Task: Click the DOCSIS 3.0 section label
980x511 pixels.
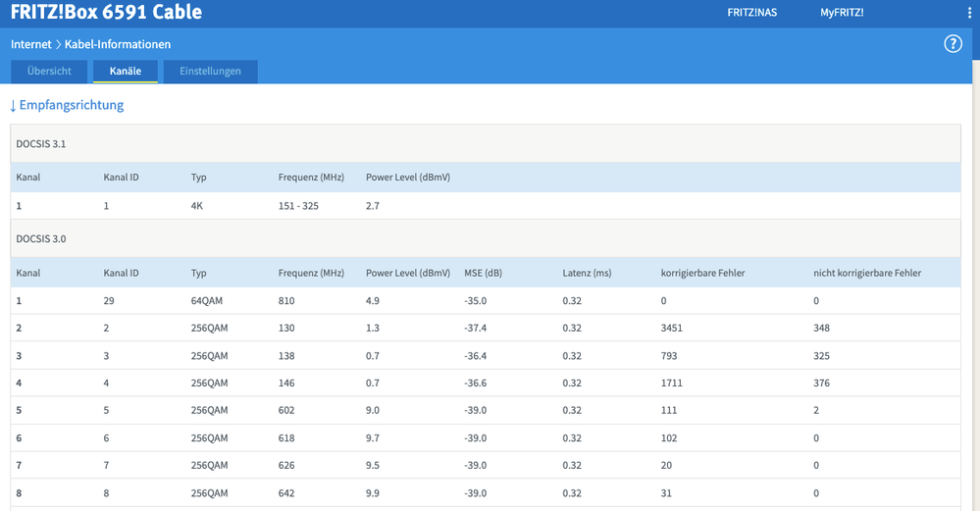Action: click(40, 238)
